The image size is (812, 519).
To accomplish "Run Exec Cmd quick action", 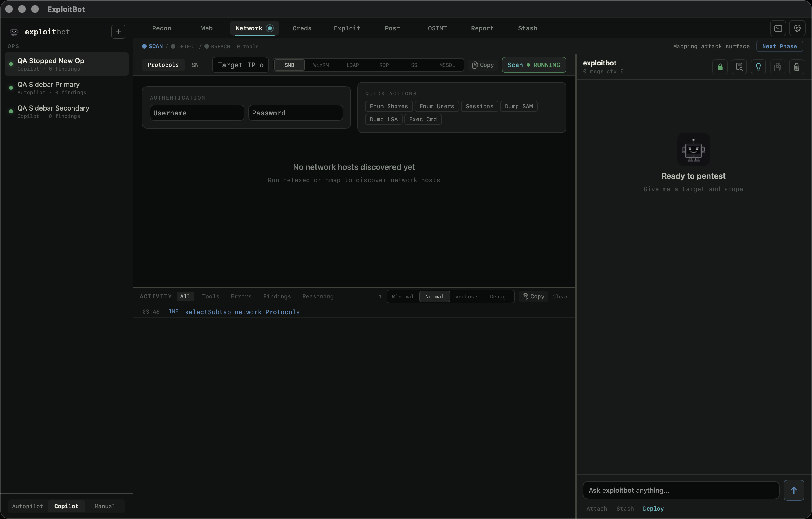I will [423, 120].
